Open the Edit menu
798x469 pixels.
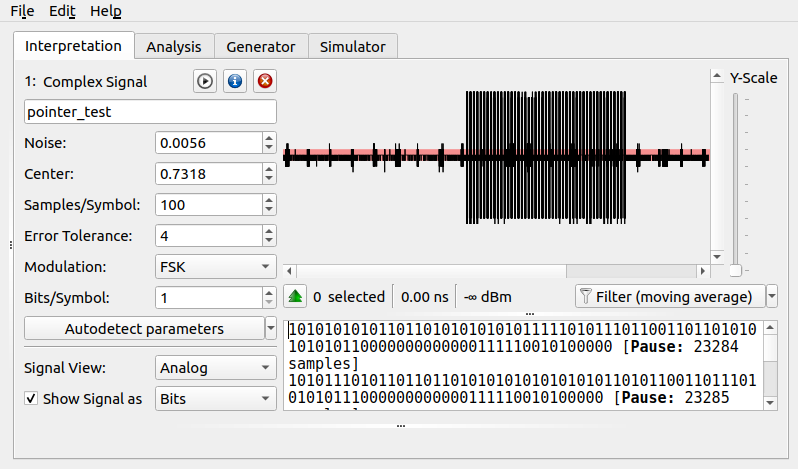(62, 12)
